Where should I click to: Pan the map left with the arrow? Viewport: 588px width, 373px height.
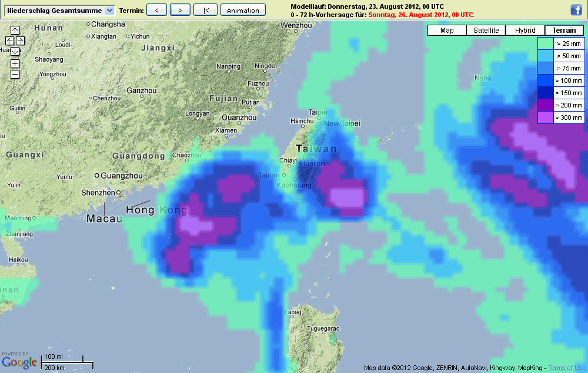click(10, 41)
